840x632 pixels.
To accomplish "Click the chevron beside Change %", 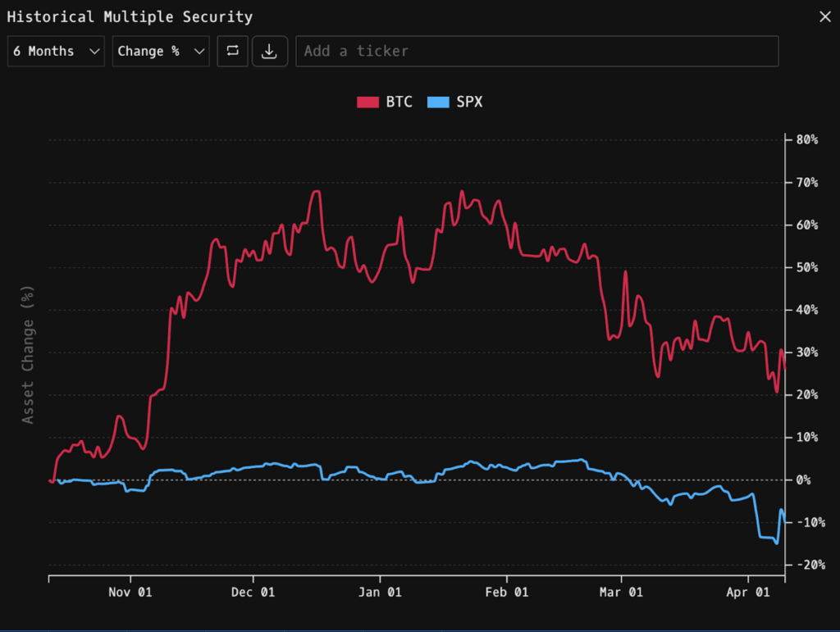I will (199, 52).
